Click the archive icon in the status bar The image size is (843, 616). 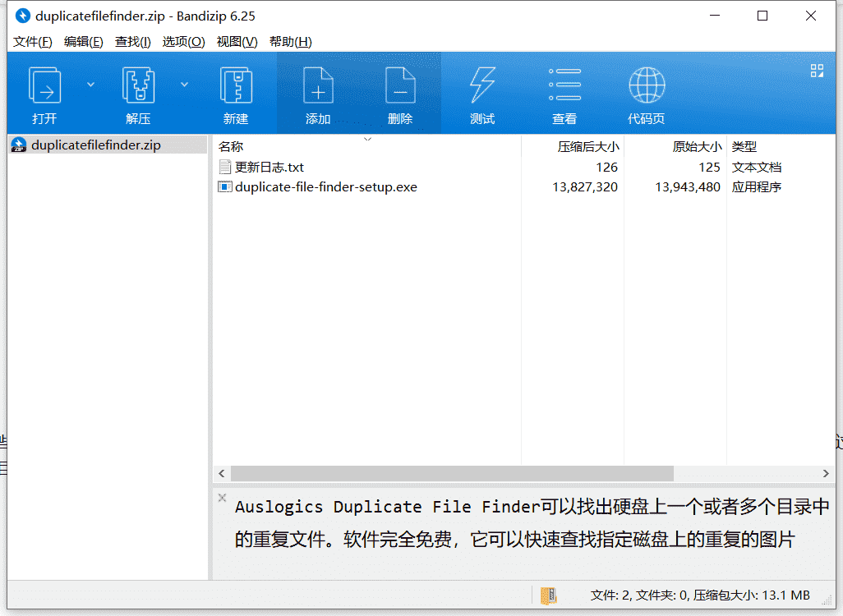tap(548, 595)
